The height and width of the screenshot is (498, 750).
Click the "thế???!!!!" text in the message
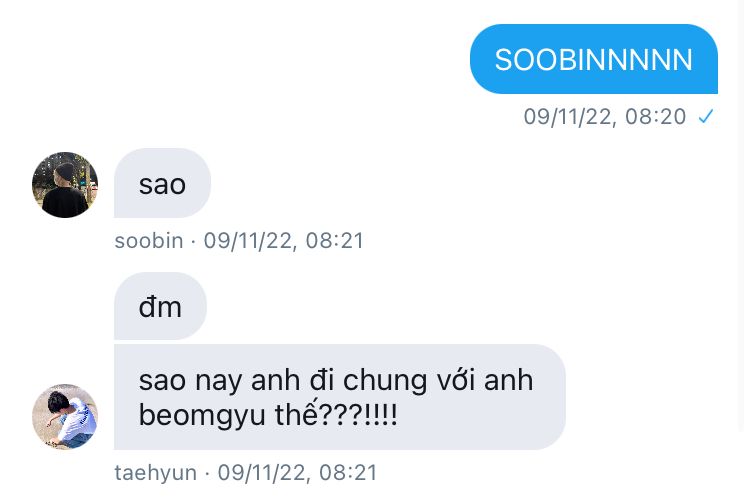336,414
